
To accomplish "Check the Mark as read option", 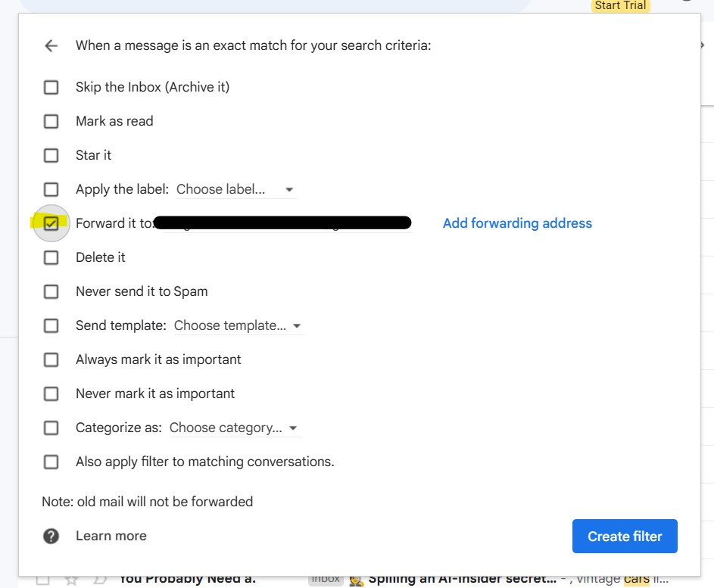I will [51, 121].
